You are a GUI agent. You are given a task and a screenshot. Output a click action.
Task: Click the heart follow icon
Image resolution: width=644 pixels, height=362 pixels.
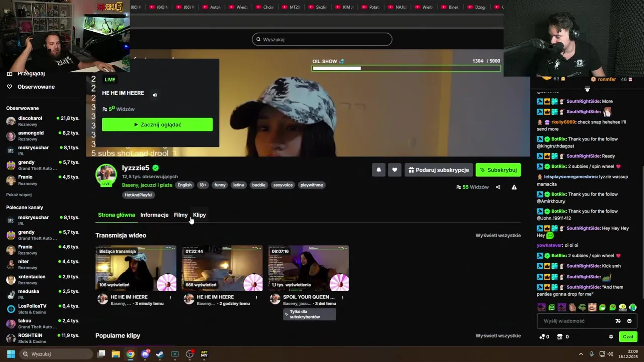tap(395, 170)
